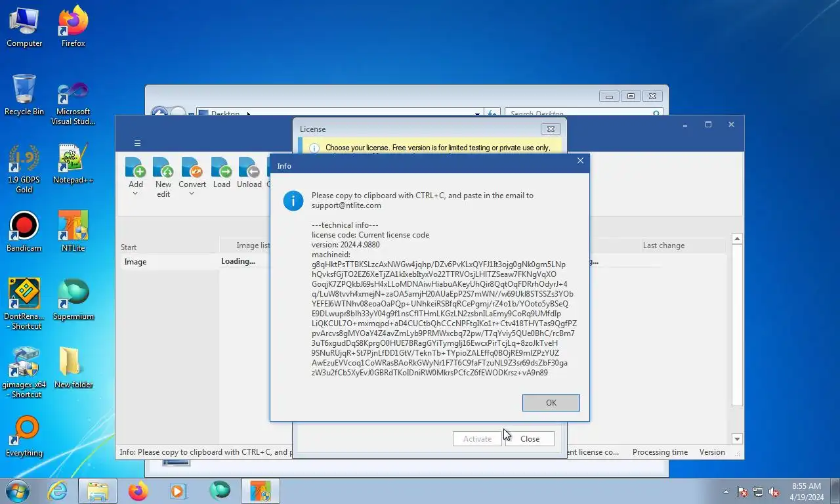840x504 pixels.
Task: Open the 1.9 GDPS Gold shortcut
Action: point(24,169)
